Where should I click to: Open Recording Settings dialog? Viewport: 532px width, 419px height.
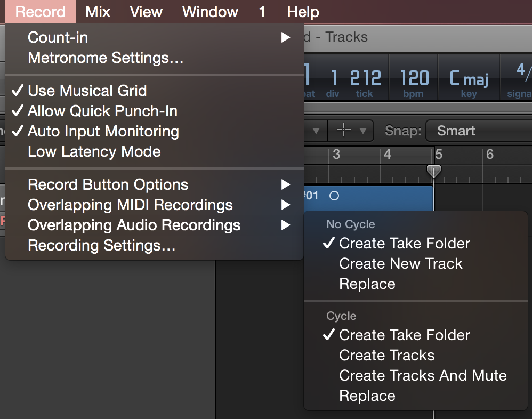[101, 245]
